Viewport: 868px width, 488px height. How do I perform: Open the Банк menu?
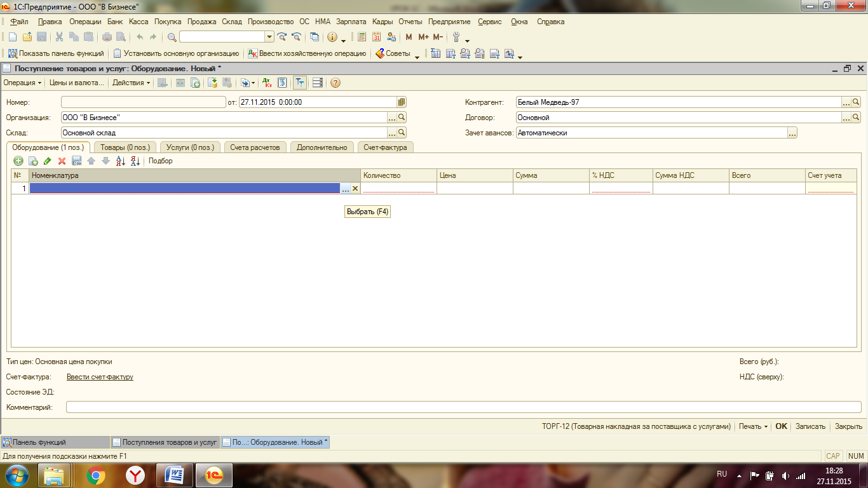[x=115, y=22]
